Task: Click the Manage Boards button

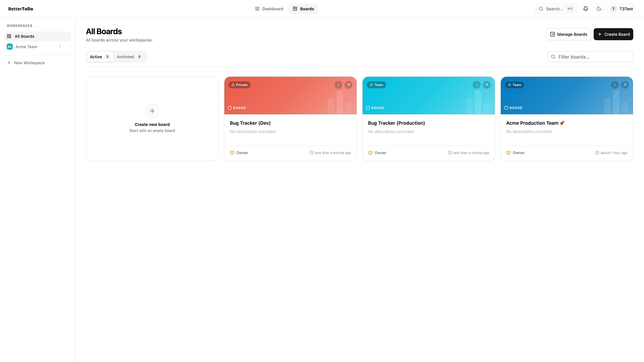Action: 569,34
